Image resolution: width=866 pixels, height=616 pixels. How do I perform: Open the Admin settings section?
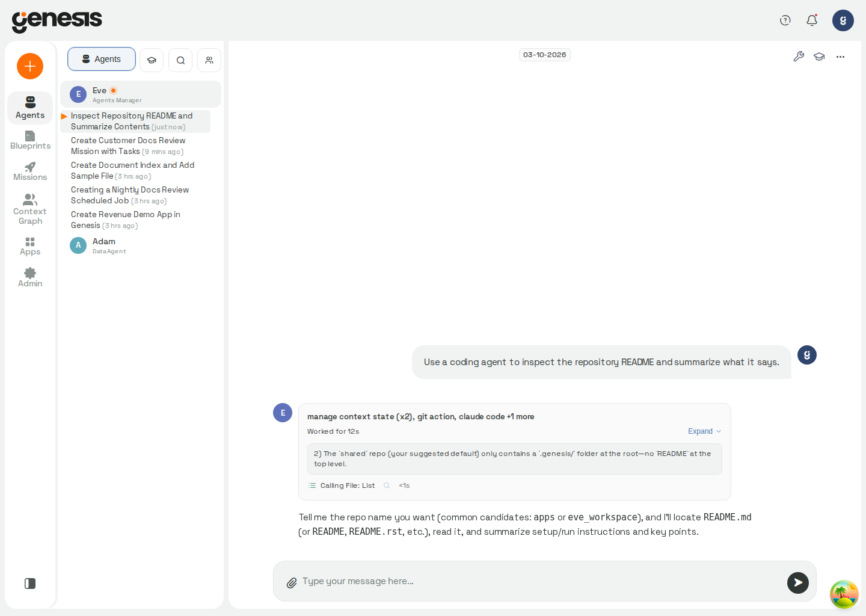click(30, 278)
